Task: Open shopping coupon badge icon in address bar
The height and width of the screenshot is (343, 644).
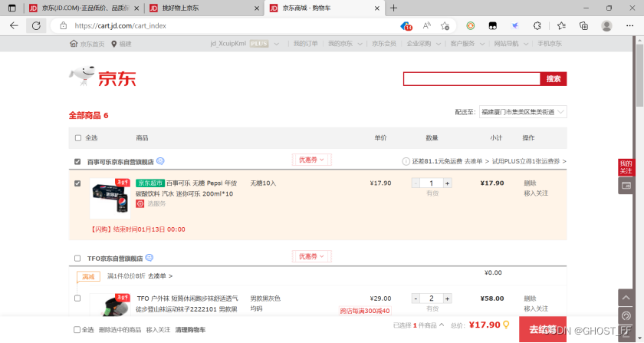Action: [x=406, y=26]
